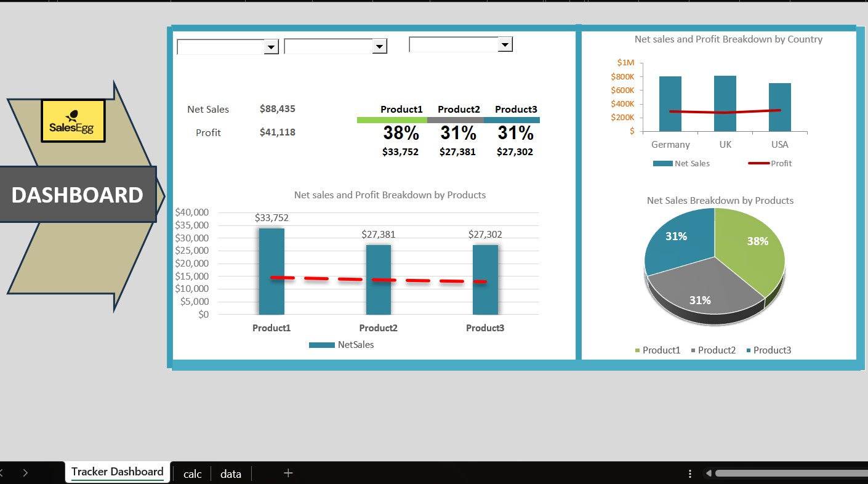
Task: Click the three-dot tab bar resize handle
Action: (690, 474)
